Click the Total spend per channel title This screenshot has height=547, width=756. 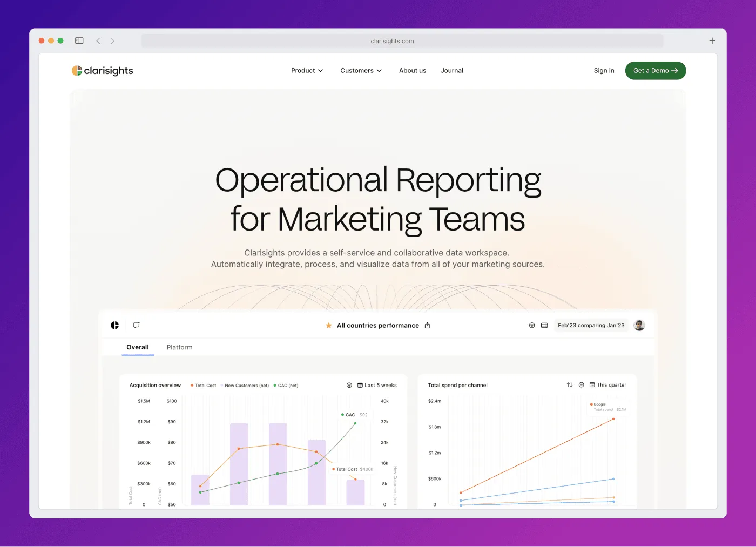[458, 385]
